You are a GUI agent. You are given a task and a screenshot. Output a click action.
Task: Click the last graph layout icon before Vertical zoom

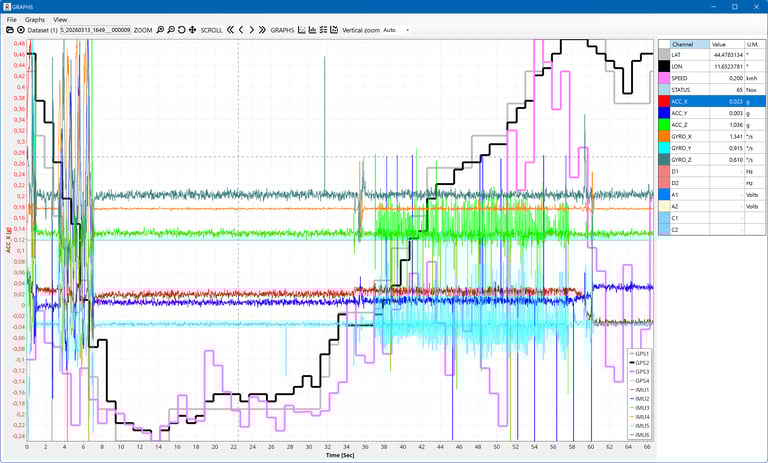tap(334, 31)
